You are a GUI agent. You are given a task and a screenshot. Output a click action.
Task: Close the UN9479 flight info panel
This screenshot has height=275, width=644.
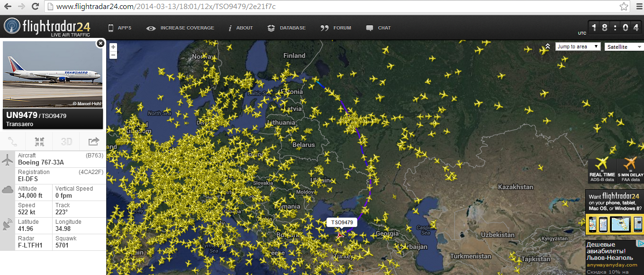point(100,44)
